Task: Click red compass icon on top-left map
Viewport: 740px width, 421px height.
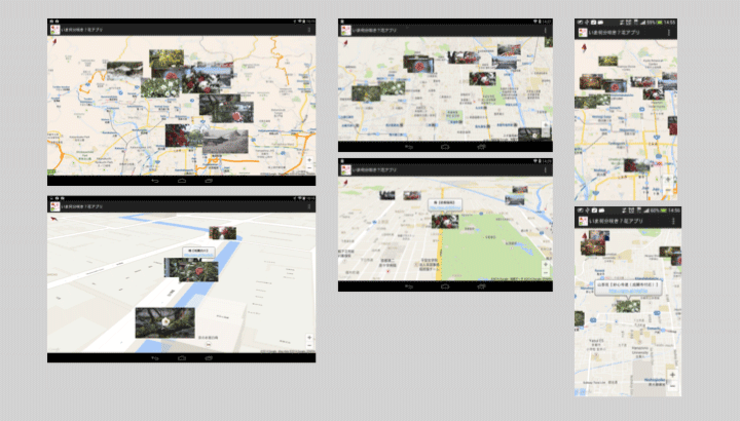Action: click(53, 42)
